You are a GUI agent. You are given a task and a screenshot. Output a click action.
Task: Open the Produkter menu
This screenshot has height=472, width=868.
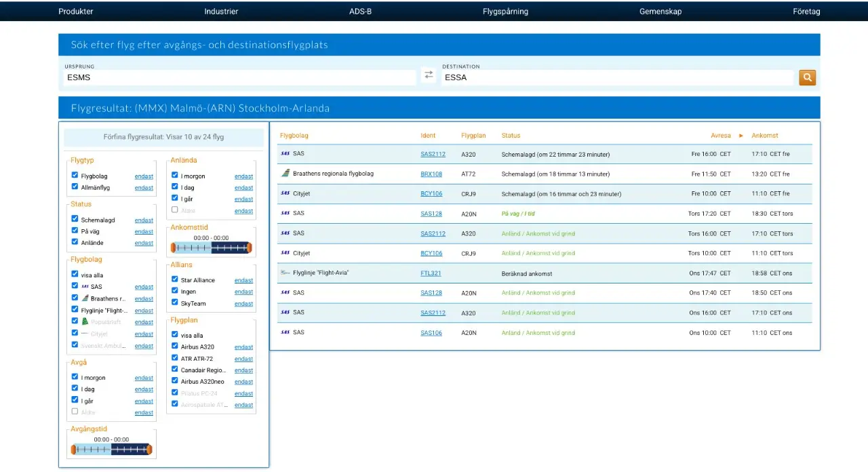coord(76,12)
